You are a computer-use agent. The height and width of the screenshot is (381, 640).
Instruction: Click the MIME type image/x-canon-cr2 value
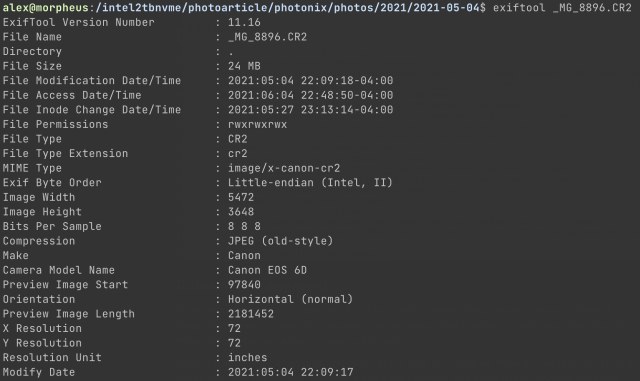click(x=284, y=168)
